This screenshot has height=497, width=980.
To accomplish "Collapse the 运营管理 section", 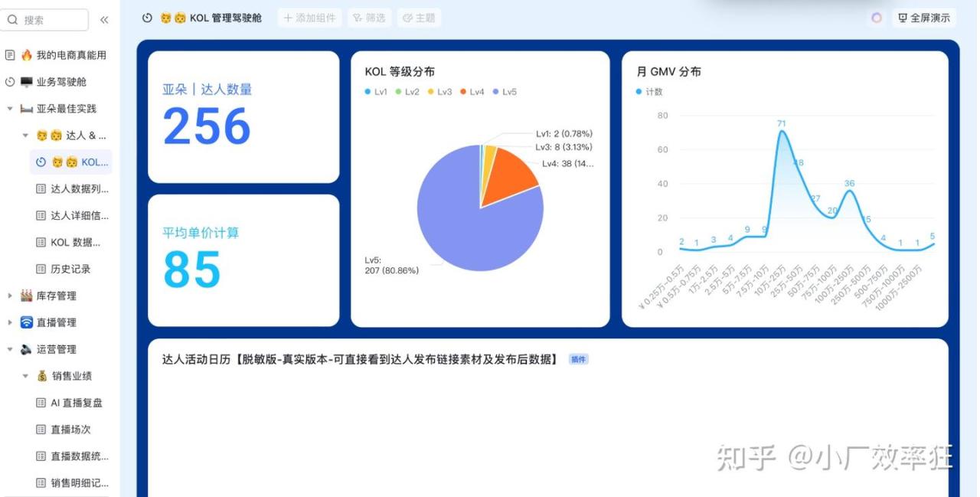I will click(x=10, y=349).
